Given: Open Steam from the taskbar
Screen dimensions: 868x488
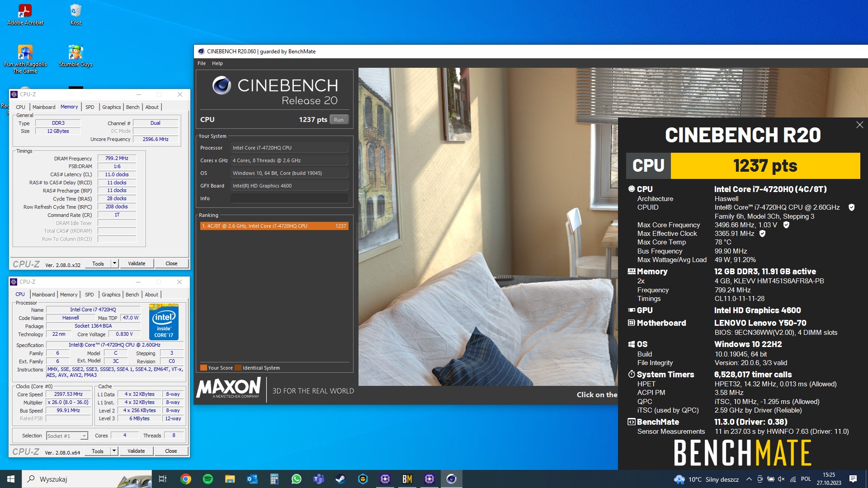Looking at the screenshot, I should (x=340, y=479).
